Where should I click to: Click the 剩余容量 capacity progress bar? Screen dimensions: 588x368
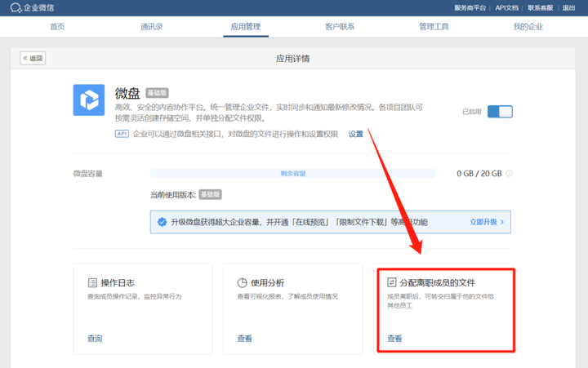293,174
